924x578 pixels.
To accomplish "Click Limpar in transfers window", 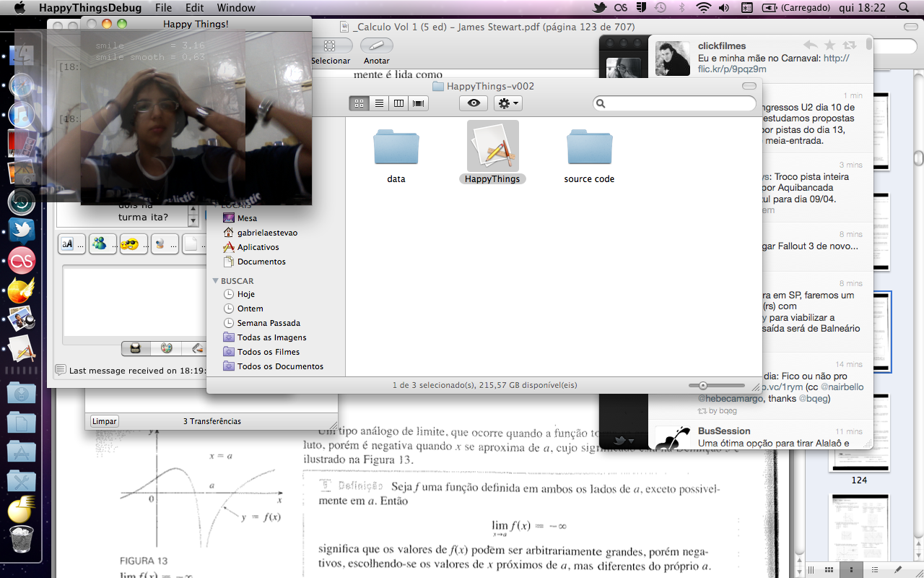I will pyautogui.click(x=105, y=421).
